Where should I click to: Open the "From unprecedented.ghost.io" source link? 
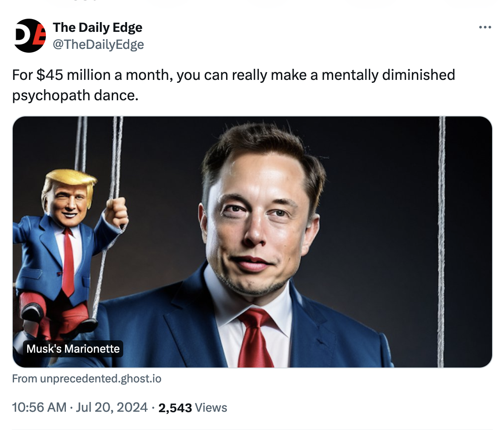pyautogui.click(x=87, y=379)
